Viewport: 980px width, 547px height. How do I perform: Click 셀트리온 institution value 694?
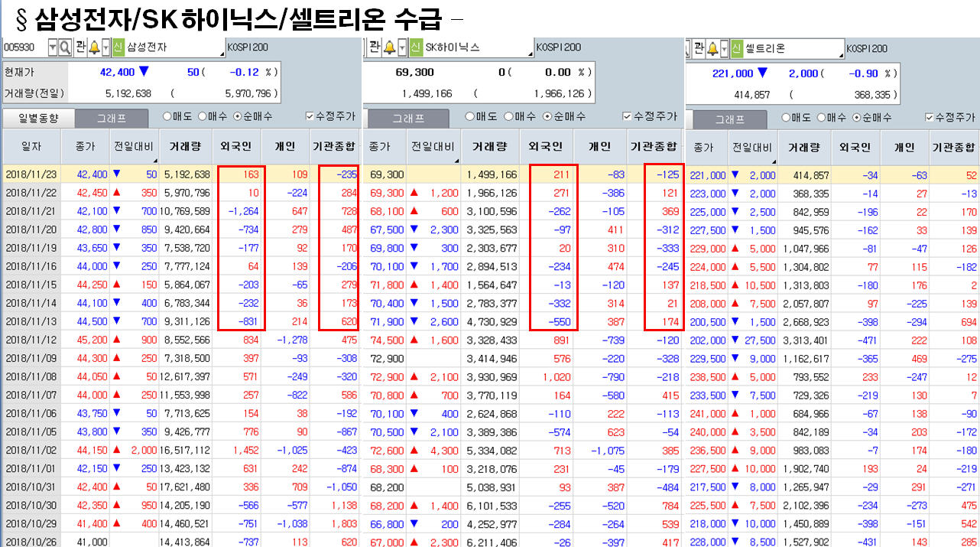pyautogui.click(x=968, y=321)
